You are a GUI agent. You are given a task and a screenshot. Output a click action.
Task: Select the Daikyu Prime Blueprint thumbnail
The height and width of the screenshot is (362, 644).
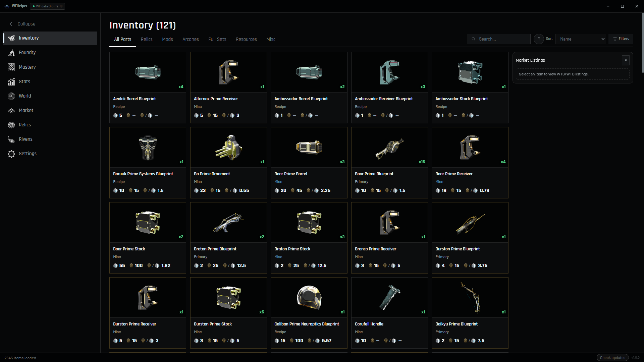[x=470, y=298]
